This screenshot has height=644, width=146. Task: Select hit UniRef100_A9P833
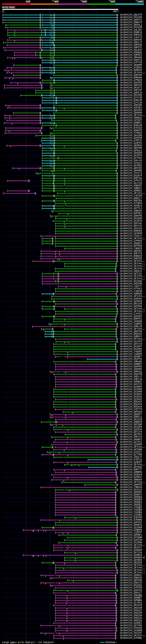131,35
